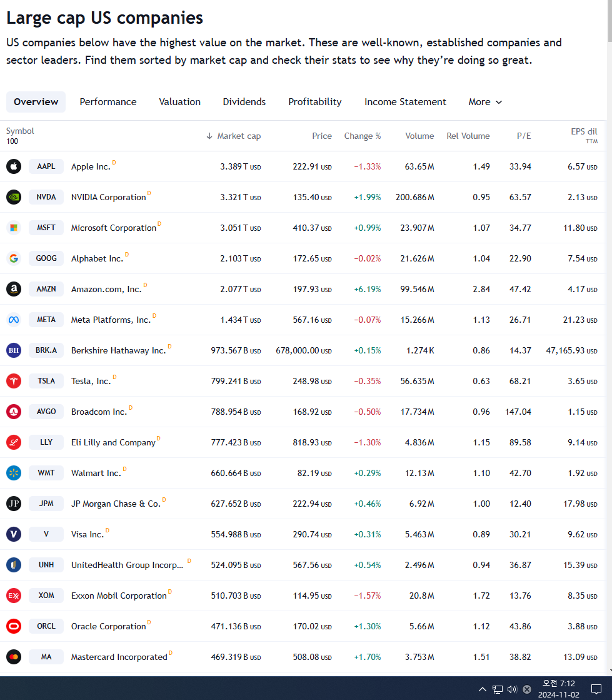Image resolution: width=612 pixels, height=700 pixels.
Task: Open the WMT ticker symbol
Action: point(46,473)
